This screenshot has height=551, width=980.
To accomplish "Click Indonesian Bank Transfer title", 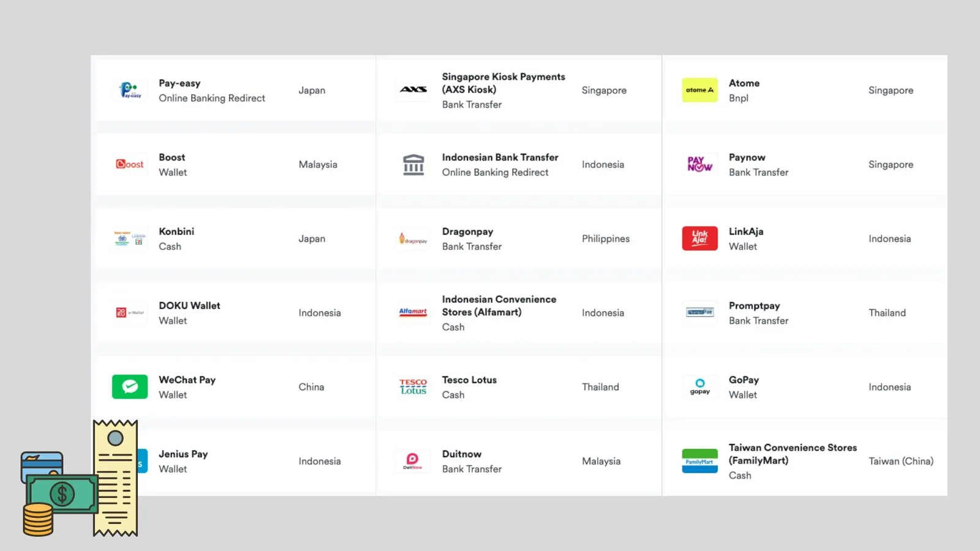I will click(x=500, y=157).
